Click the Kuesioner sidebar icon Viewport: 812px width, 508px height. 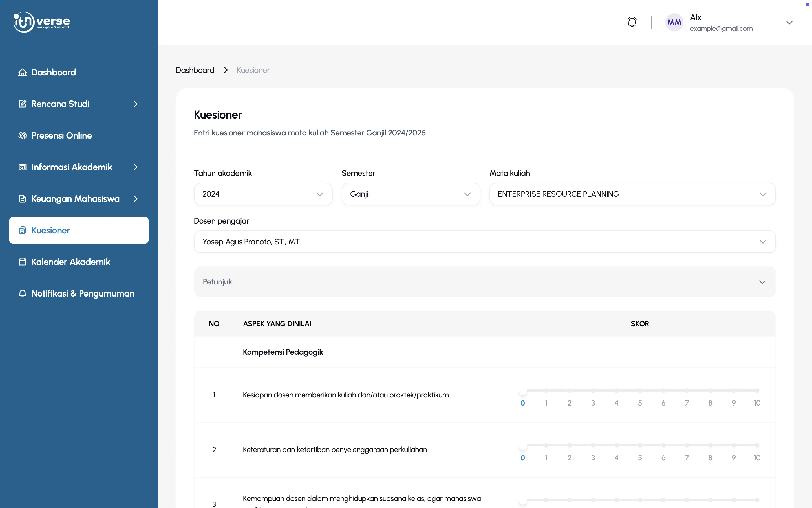tap(23, 230)
